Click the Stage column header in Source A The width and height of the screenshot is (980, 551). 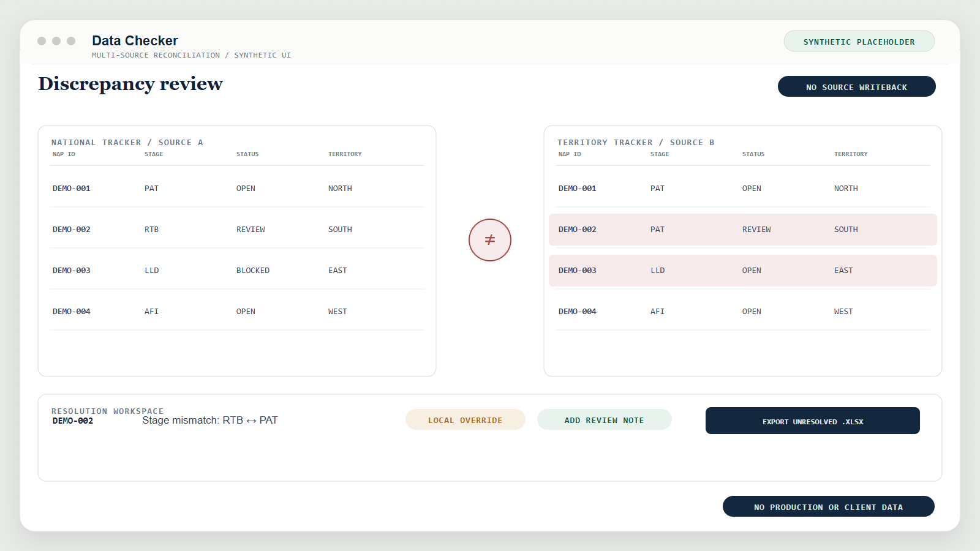click(x=154, y=154)
